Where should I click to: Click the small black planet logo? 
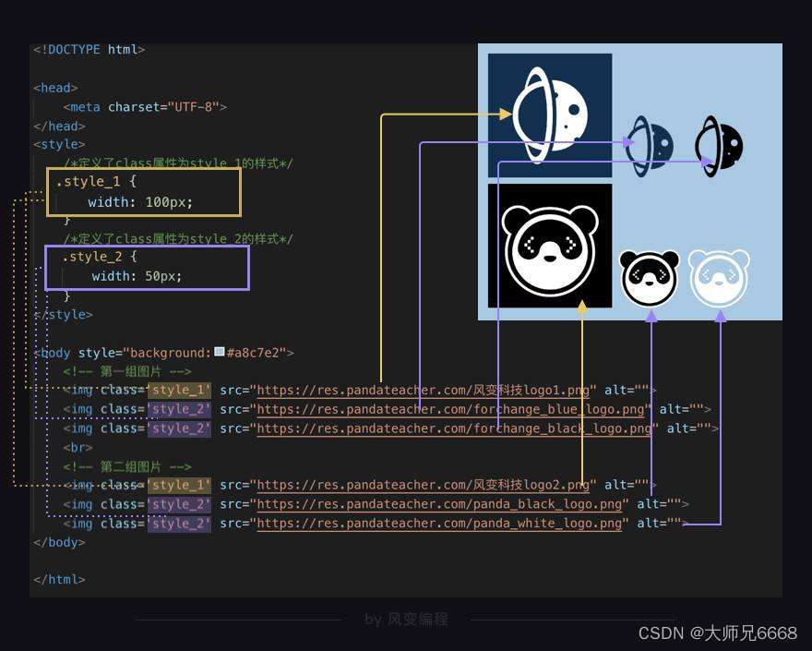(x=718, y=146)
